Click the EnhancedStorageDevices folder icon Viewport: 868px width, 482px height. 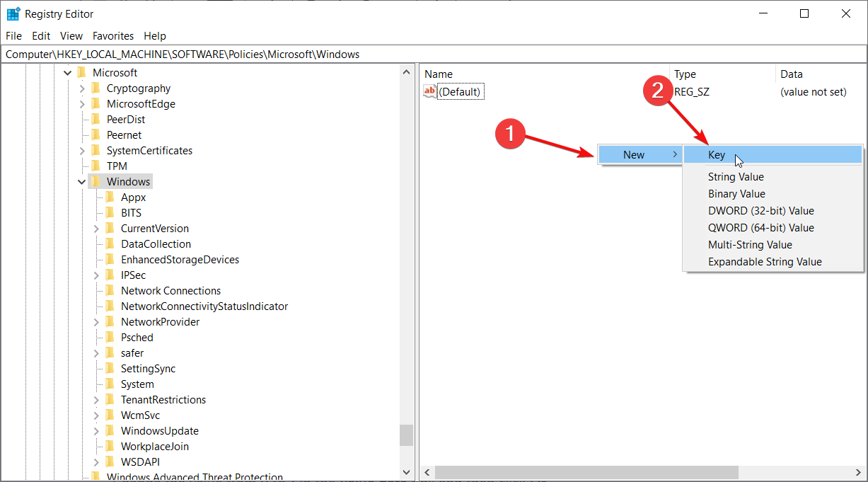coord(110,260)
